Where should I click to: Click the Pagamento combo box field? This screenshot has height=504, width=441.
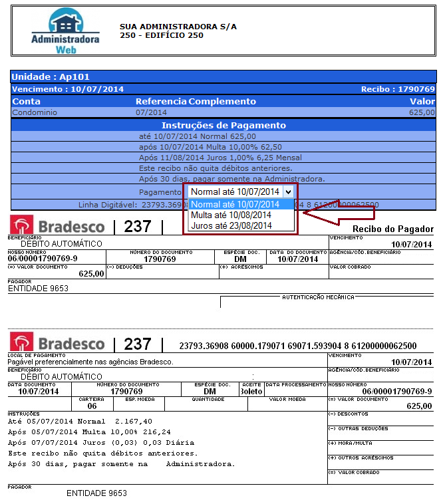[x=235, y=191]
